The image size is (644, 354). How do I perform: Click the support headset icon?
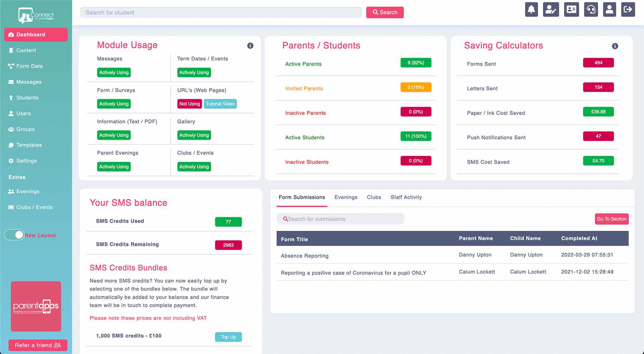[591, 9]
